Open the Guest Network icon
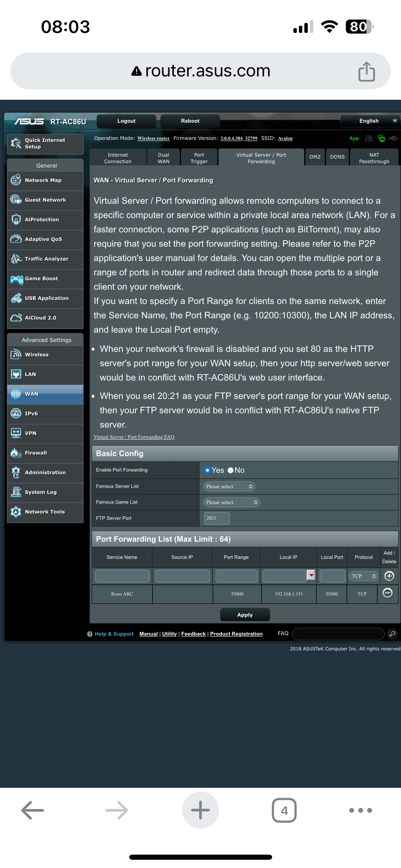The width and height of the screenshot is (401, 868). tap(16, 200)
